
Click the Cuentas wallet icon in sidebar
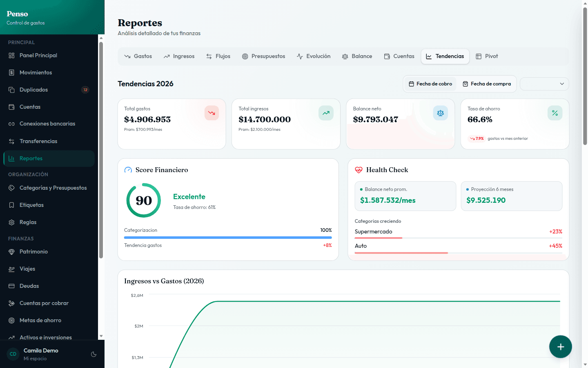11,107
